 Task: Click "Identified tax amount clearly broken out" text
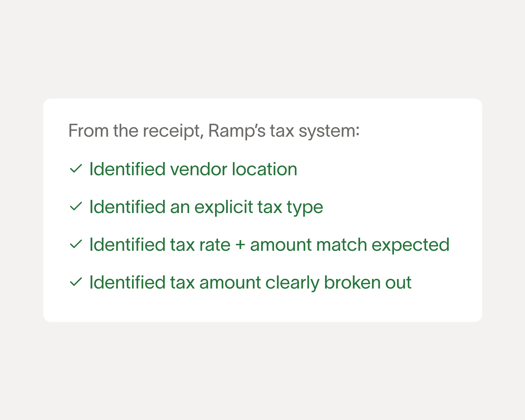tap(250, 283)
